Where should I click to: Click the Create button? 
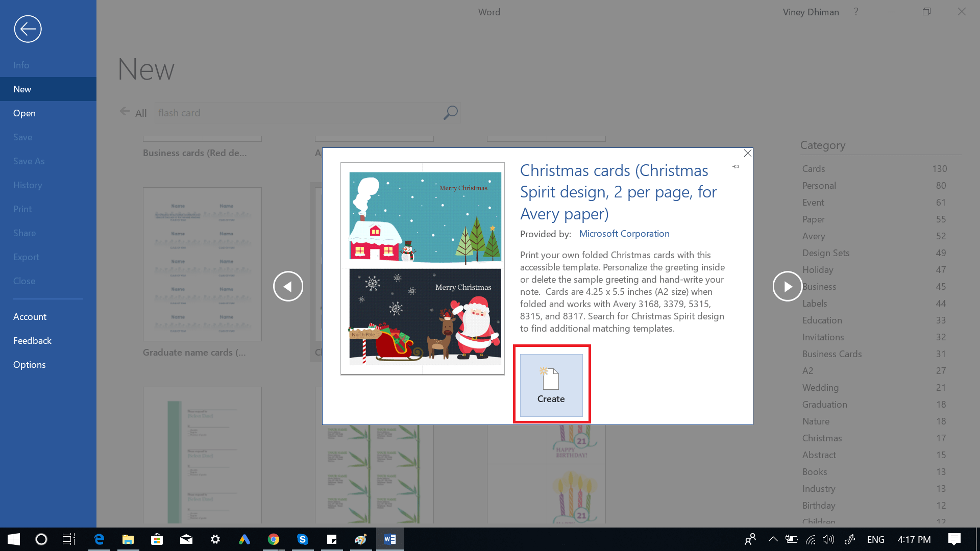point(551,385)
